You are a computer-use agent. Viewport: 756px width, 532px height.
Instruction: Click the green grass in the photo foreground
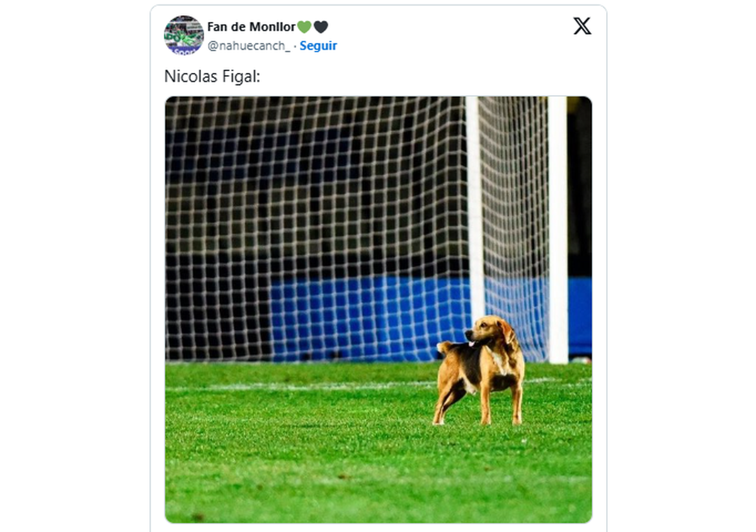click(x=315, y=466)
